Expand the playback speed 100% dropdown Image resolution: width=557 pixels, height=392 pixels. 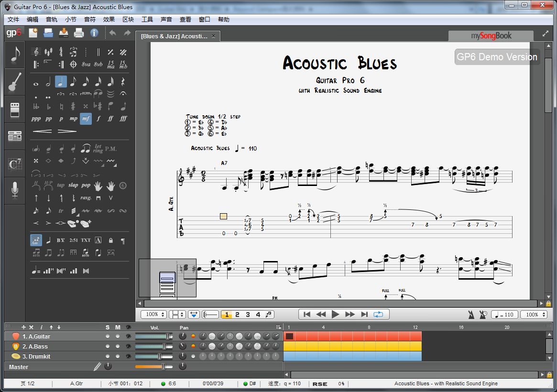coord(535,315)
